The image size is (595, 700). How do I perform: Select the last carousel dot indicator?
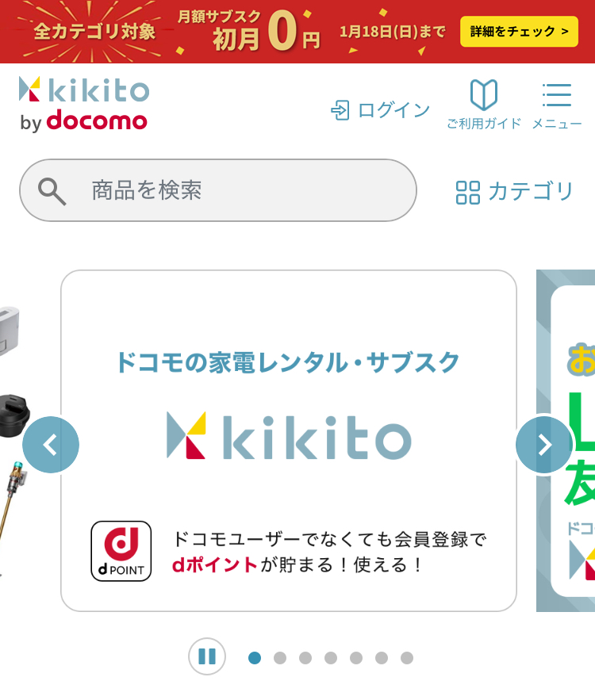point(407,658)
